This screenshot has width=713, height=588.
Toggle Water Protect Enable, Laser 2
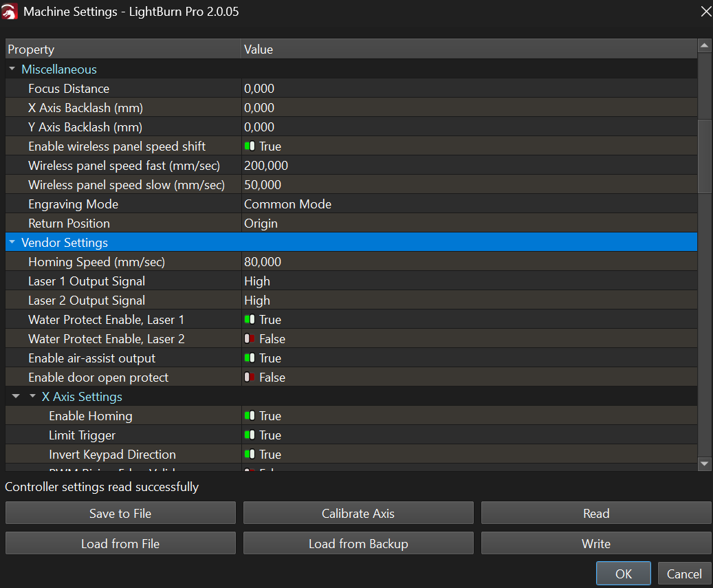[250, 339]
